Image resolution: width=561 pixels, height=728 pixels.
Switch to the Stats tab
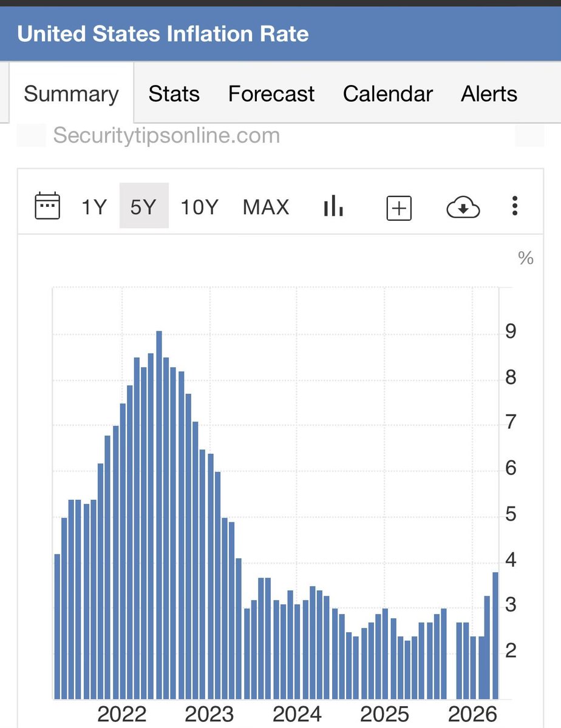174,94
